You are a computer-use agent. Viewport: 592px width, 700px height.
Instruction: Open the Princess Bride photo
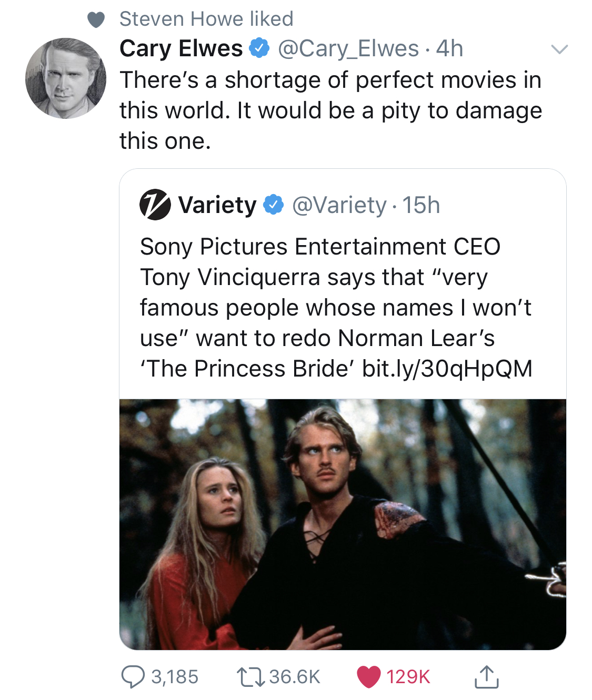tap(343, 524)
